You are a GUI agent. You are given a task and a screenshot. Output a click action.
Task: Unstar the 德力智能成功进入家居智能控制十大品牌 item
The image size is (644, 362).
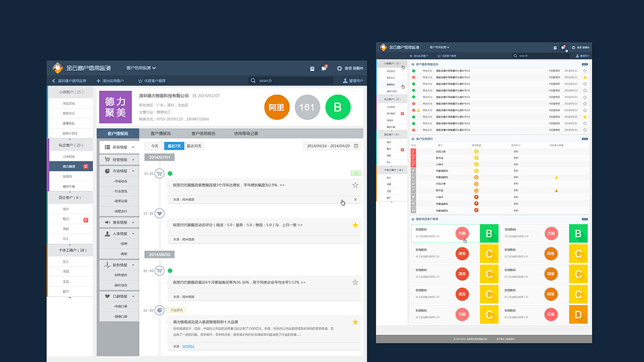click(x=355, y=322)
